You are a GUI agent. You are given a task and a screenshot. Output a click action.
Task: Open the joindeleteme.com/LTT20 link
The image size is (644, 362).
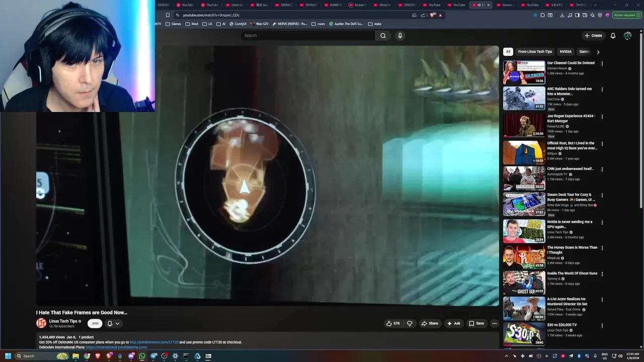(154, 342)
